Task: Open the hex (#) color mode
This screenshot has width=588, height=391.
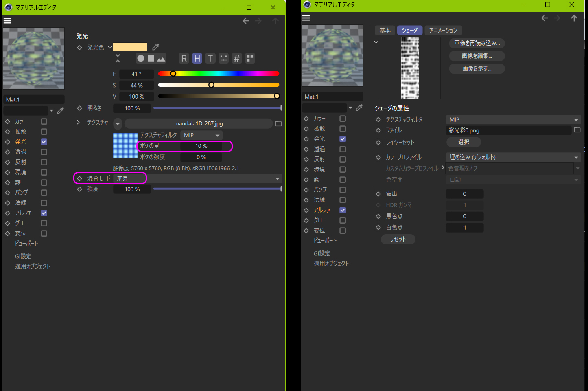Action: pyautogui.click(x=236, y=58)
